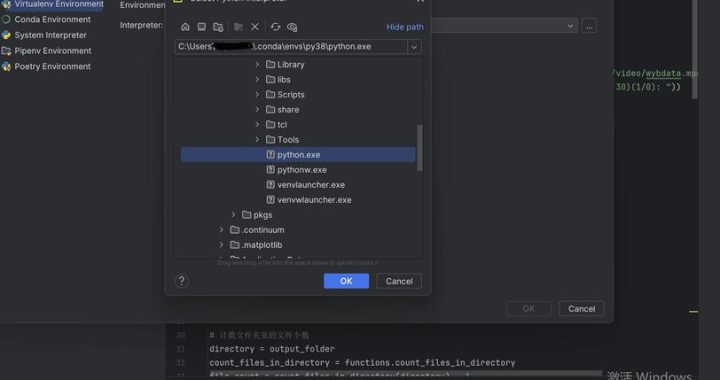Toggle show hidden files eye icon
The height and width of the screenshot is (380, 720).
point(292,27)
